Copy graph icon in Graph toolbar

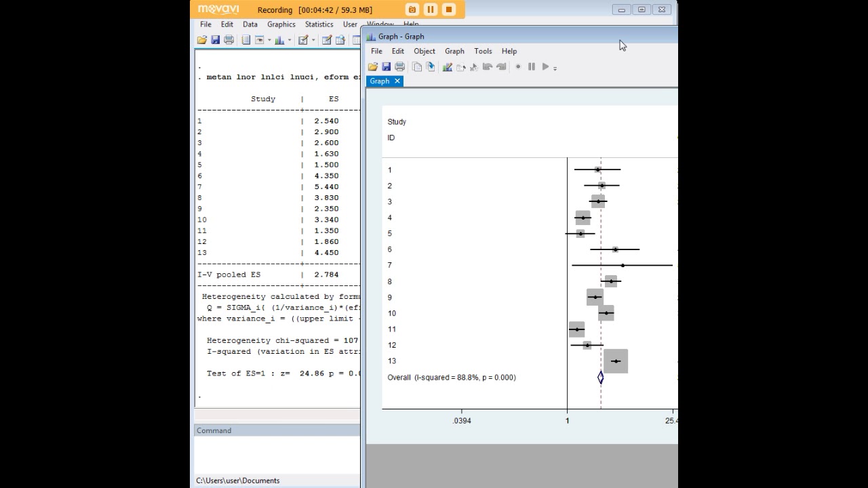417,66
